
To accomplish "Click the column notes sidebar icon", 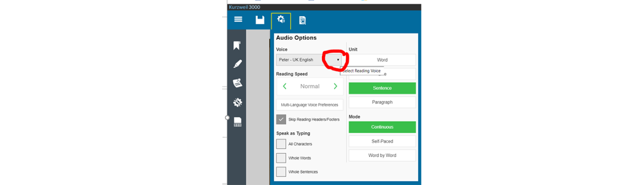I will coord(237,122).
